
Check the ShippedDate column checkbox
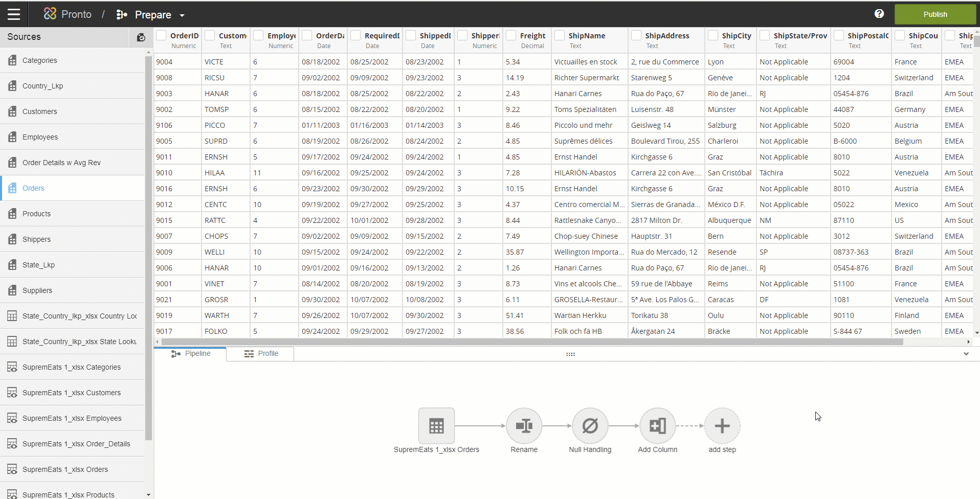pyautogui.click(x=411, y=35)
